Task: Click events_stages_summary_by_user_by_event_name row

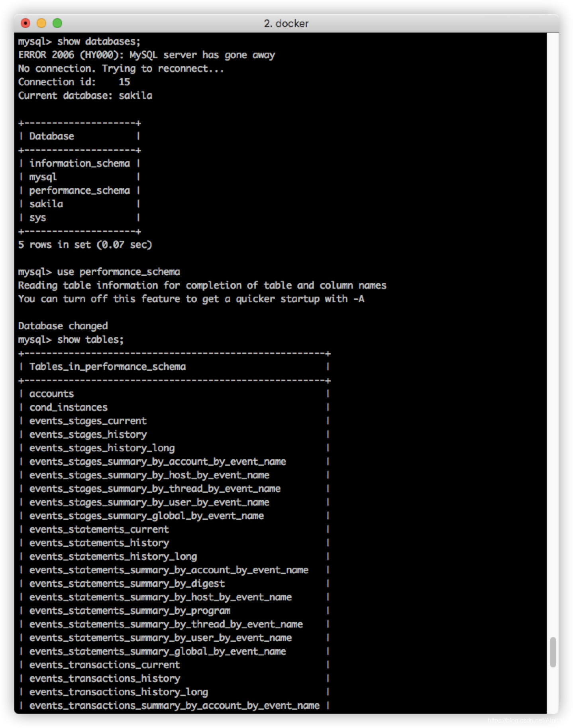Action: tap(175, 502)
